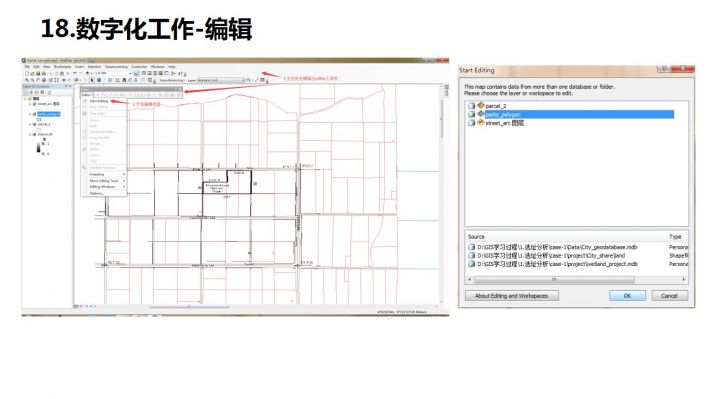Click the parcel_2 layer icon in dialog
Viewport: 710px width, 399px height.
481,106
